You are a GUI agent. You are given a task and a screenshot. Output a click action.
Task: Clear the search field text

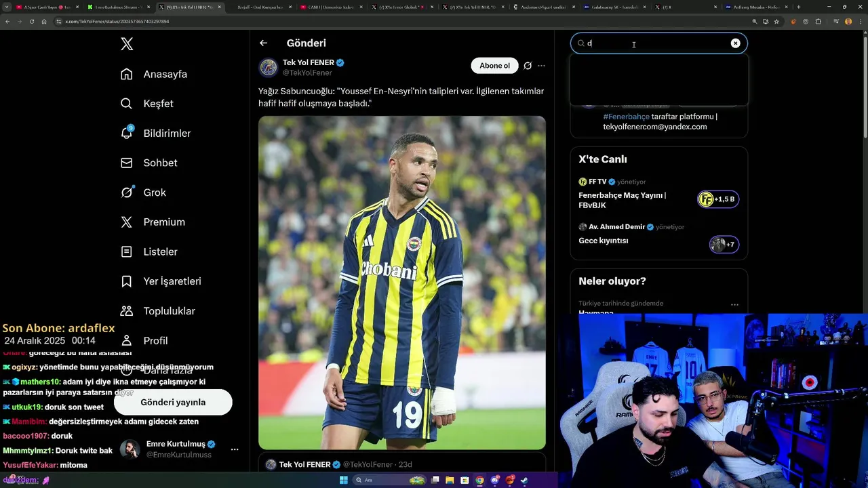tap(735, 43)
